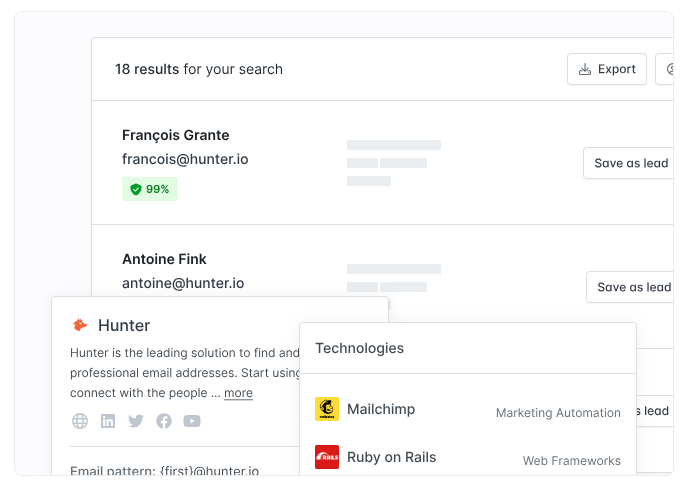Click the download icon in Export
Viewport: 689px width, 485px height.
[x=584, y=69]
